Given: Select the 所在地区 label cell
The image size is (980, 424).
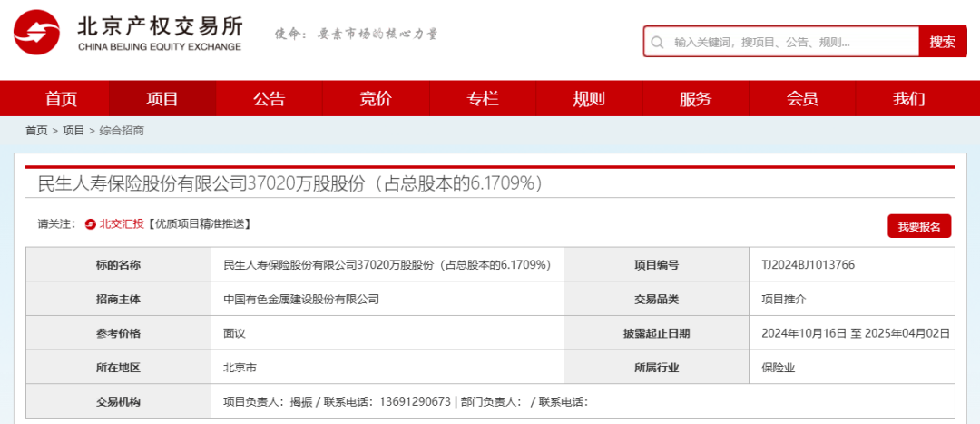Looking at the screenshot, I should pos(118,368).
